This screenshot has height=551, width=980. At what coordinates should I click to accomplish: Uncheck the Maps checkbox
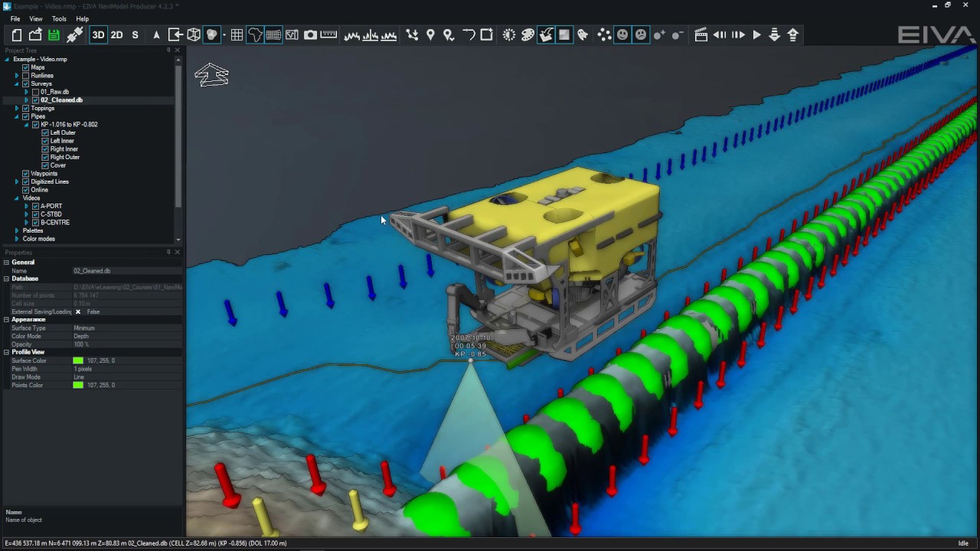click(x=26, y=67)
